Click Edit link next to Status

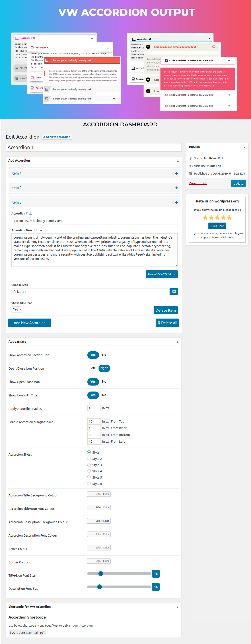point(221,158)
